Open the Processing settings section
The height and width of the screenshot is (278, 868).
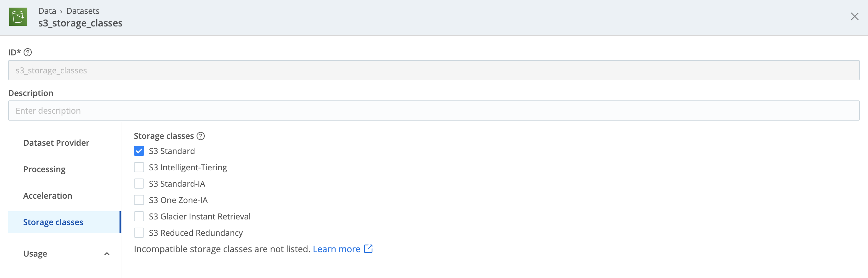[44, 169]
